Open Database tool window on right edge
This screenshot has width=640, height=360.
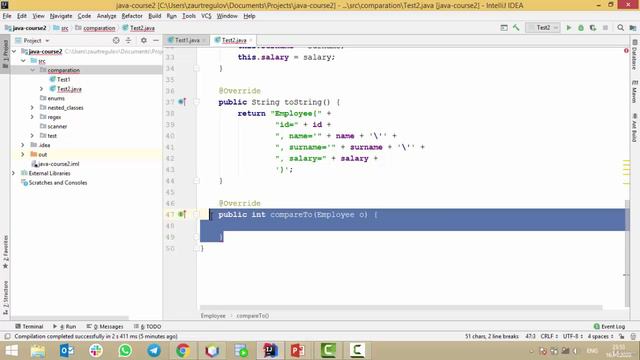(634, 55)
